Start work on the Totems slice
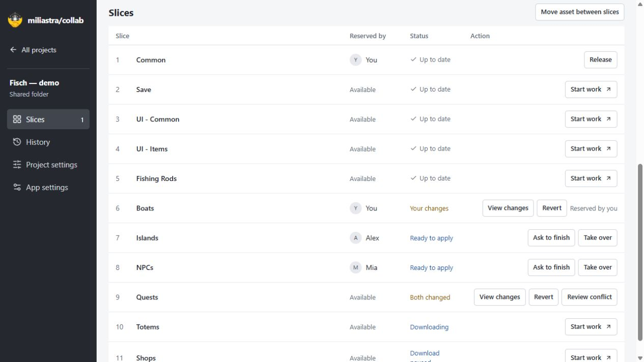The width and height of the screenshot is (644, 362). click(x=591, y=326)
